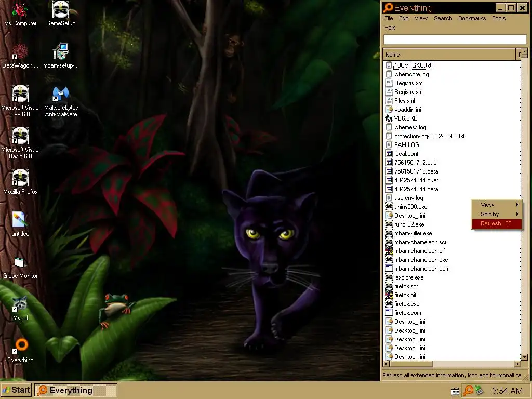Select 7561501712.data file
Image resolution: width=532 pixels, height=399 pixels.
click(x=416, y=171)
